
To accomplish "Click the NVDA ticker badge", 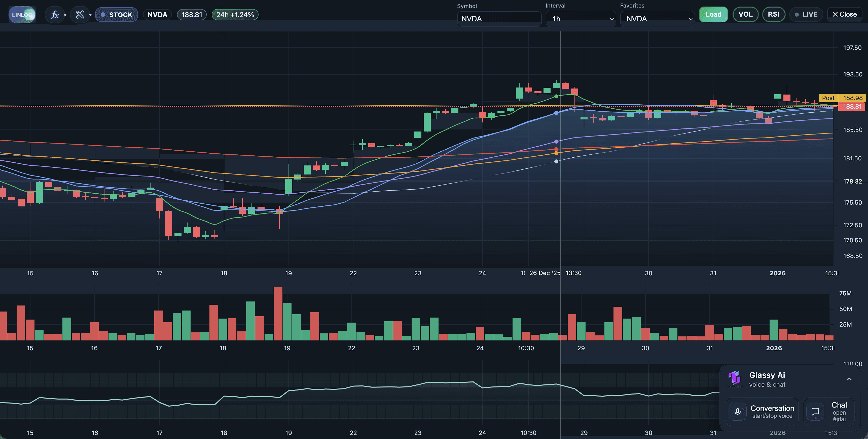I will [157, 15].
